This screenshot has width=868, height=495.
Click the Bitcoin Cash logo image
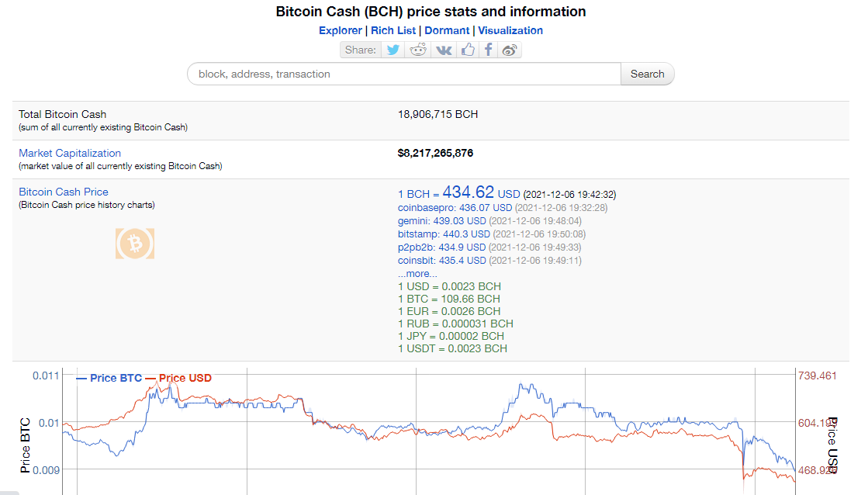pyautogui.click(x=134, y=244)
